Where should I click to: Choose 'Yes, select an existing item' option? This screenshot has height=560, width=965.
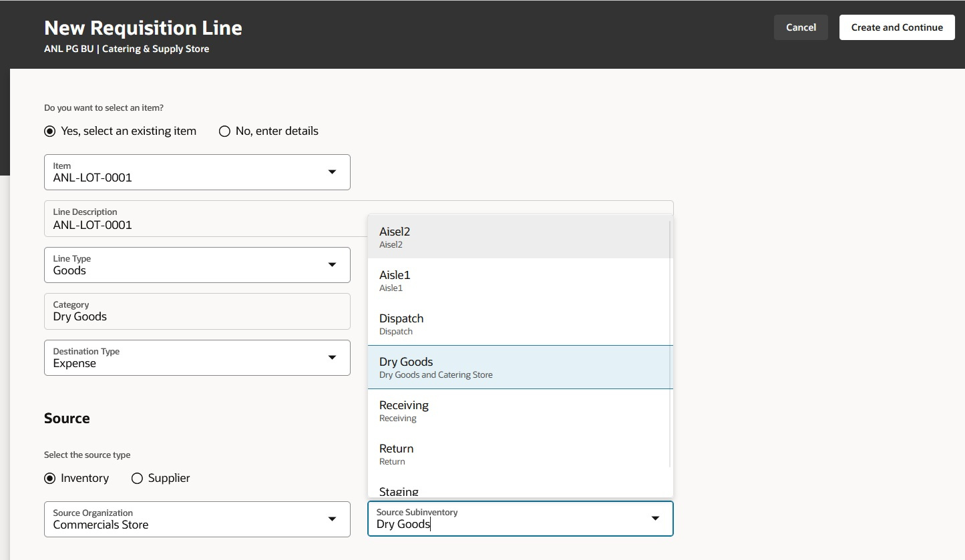pyautogui.click(x=49, y=131)
